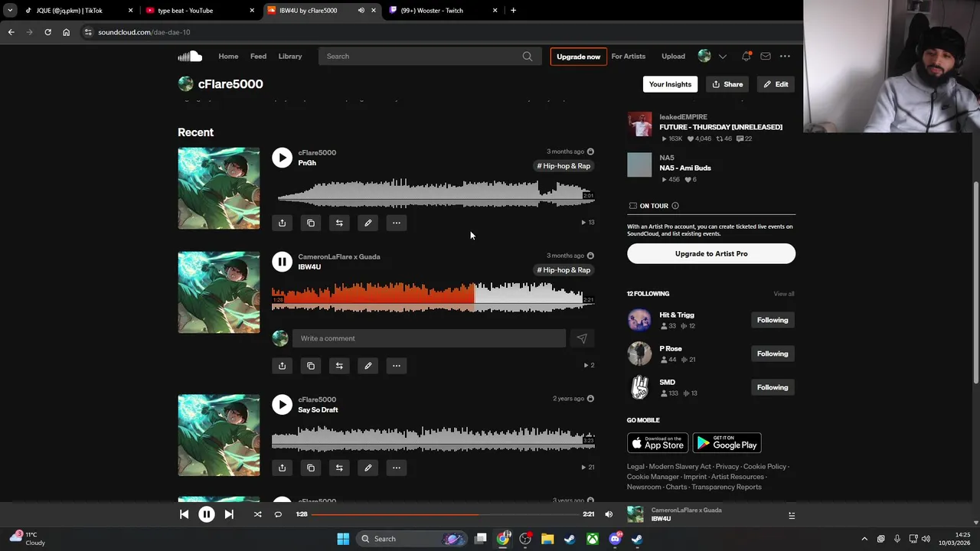This screenshot has width=980, height=551.
Task: Skip to next track in player bar
Action: click(x=229, y=514)
